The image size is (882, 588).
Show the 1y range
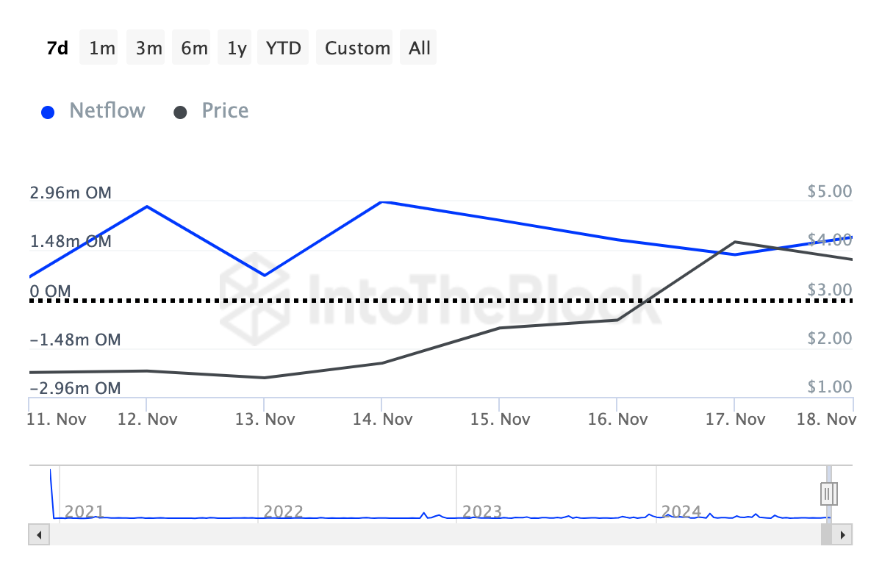(237, 49)
